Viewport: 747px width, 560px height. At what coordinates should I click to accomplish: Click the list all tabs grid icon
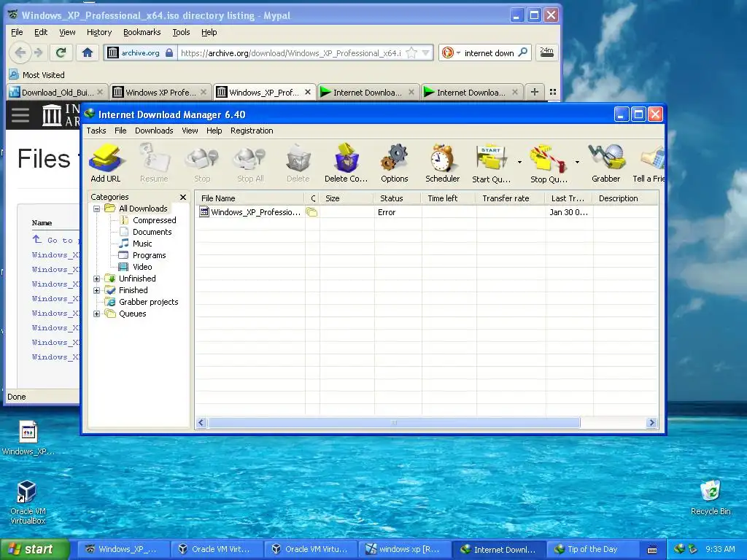point(553,92)
